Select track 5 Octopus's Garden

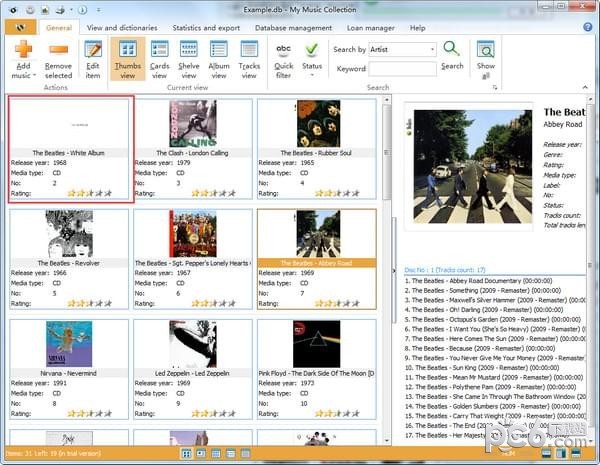[492, 319]
